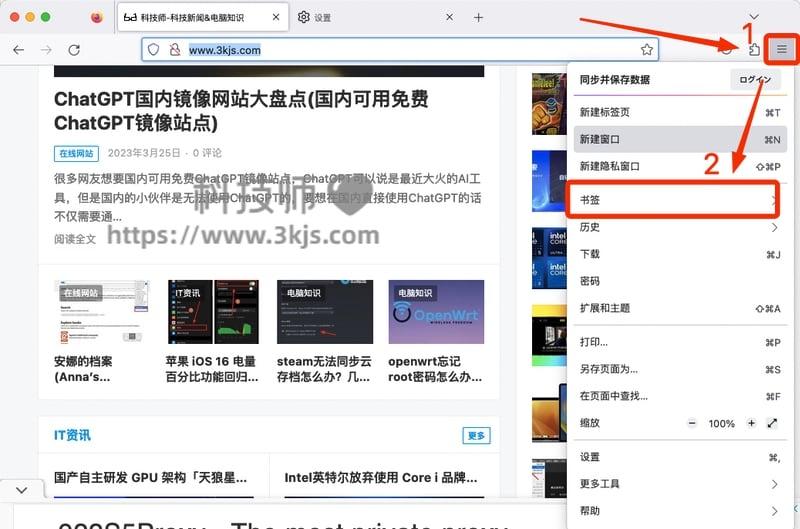Viewport: 800px width, 529px height.
Task: Select 在页面中查找... menu item
Action: [x=680, y=396]
